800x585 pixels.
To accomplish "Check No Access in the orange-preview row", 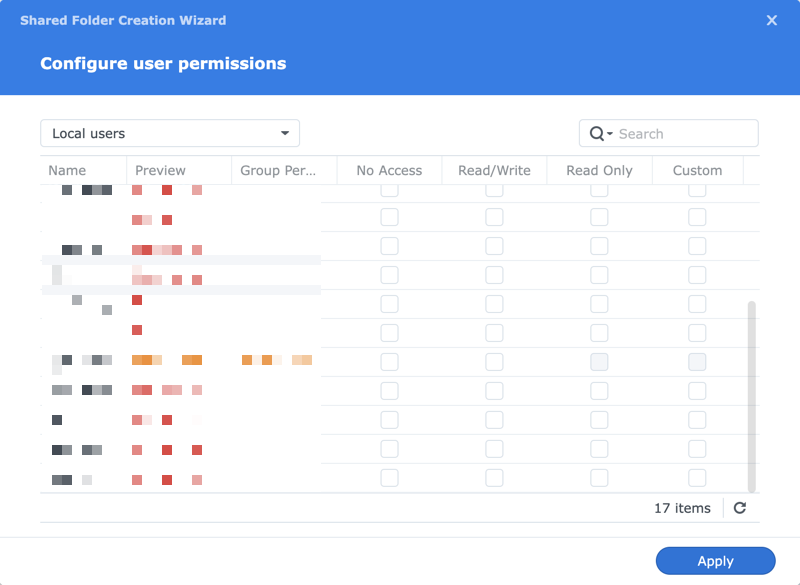I will point(389,362).
